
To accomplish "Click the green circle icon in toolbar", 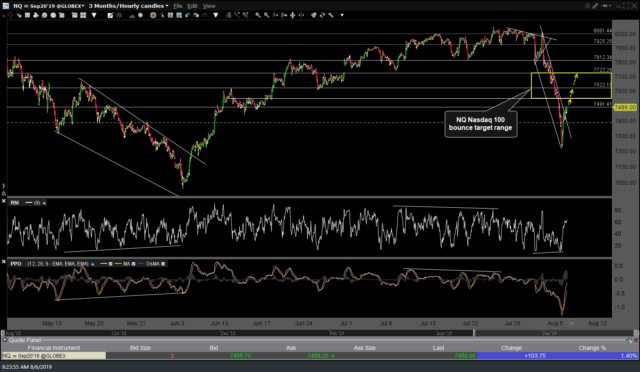I will (140, 15).
